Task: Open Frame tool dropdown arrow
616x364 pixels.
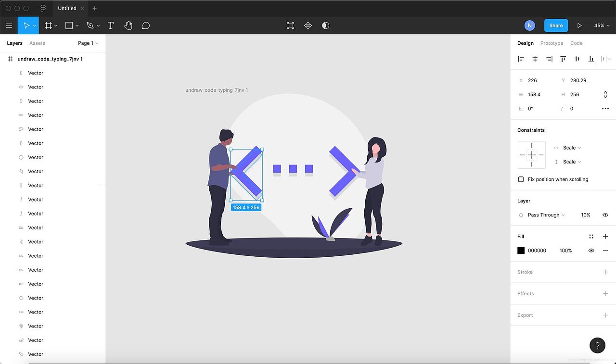Action: [x=56, y=26]
